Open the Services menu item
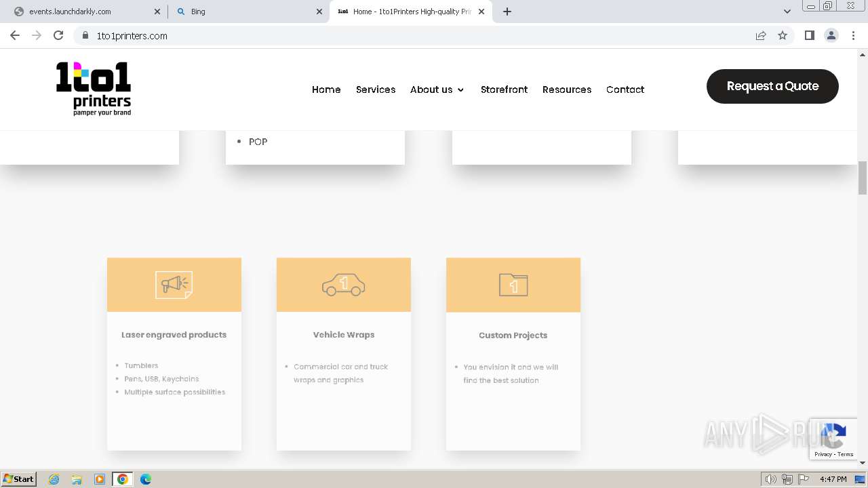Image resolution: width=868 pixels, height=488 pixels. pyautogui.click(x=376, y=89)
